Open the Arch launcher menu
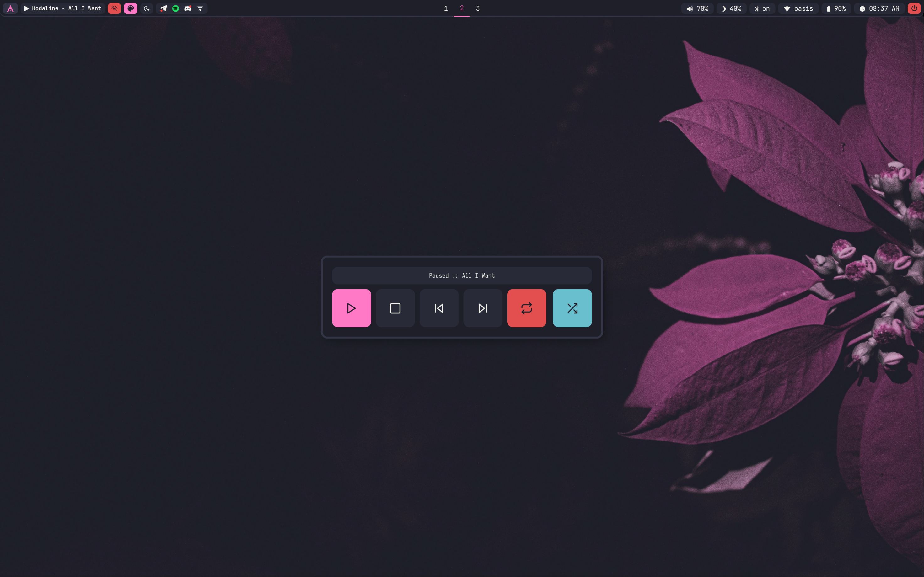The width and height of the screenshot is (924, 577). 10,8
